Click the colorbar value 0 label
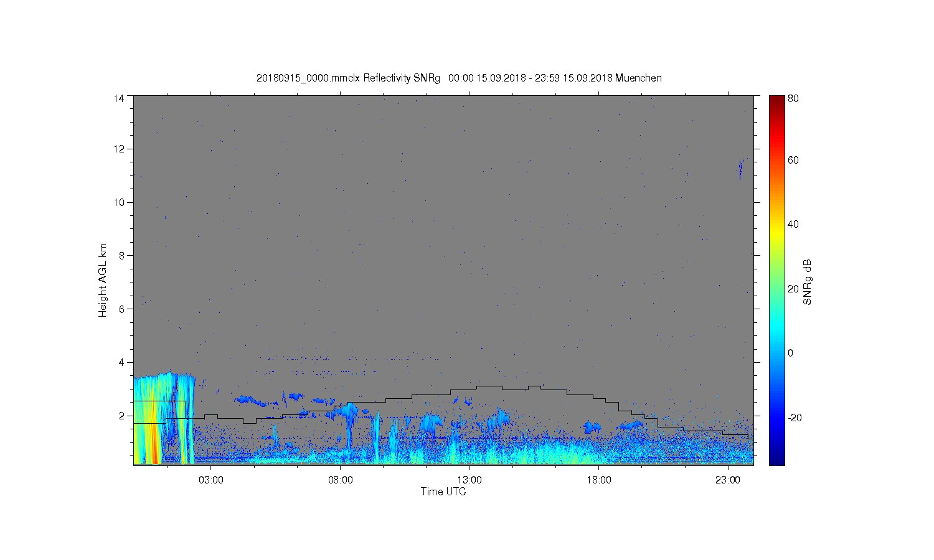Image resolution: width=934 pixels, height=560 pixels. (x=791, y=353)
